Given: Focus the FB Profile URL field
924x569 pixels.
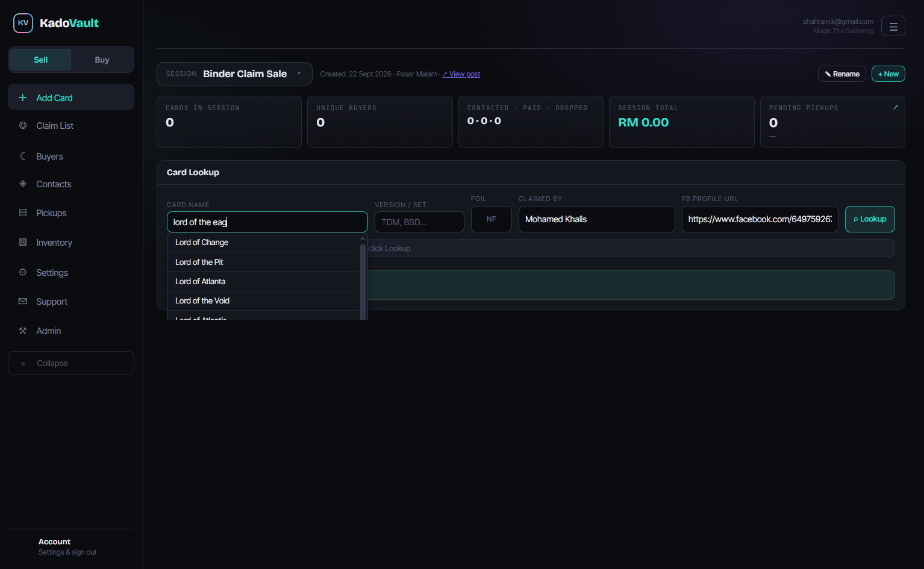Looking at the screenshot, I should pos(760,219).
